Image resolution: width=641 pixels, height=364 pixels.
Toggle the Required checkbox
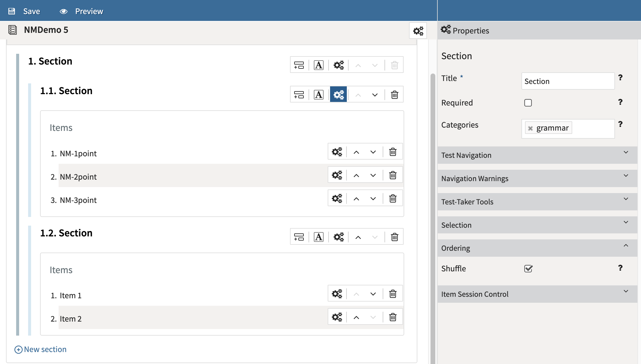point(528,103)
